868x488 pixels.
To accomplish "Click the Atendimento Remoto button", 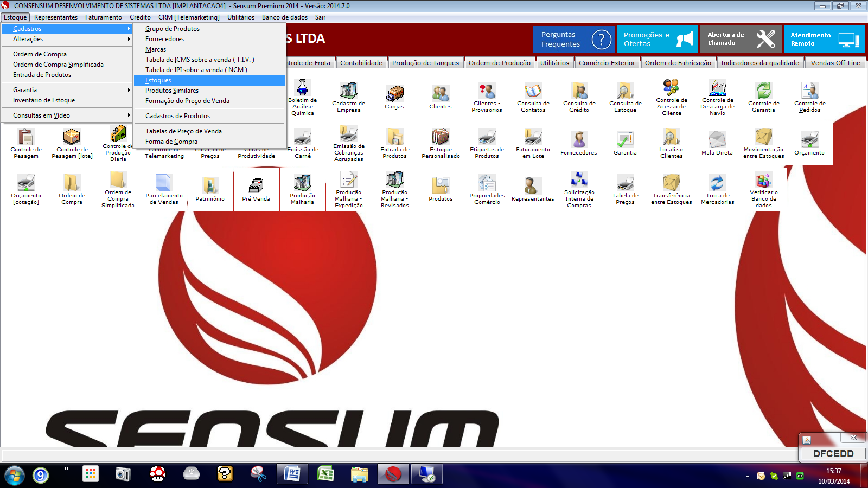I will tap(824, 39).
